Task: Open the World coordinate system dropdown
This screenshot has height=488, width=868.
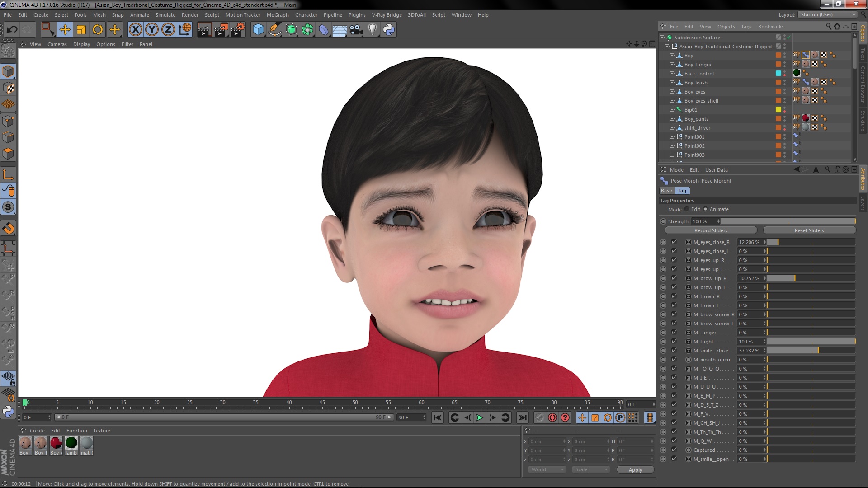Action: 547,469
